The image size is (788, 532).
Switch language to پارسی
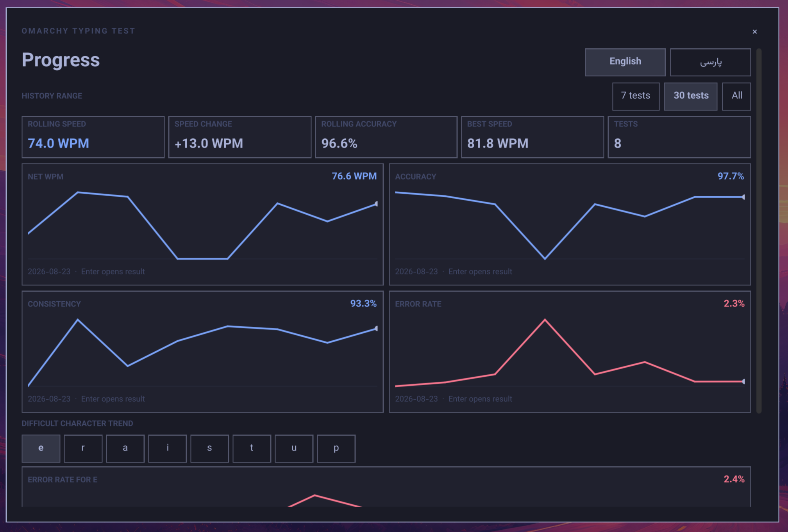[710, 62]
